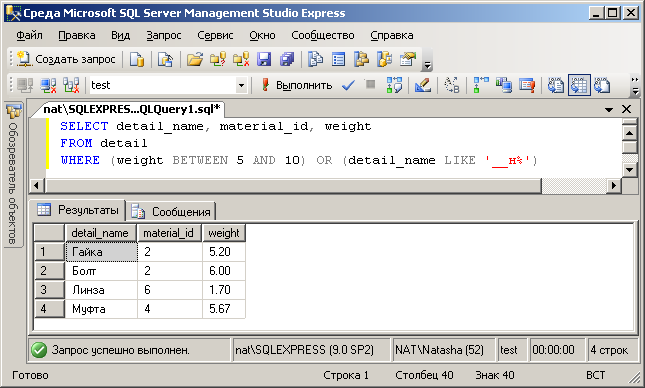Select Results to Grid

click(x=579, y=85)
